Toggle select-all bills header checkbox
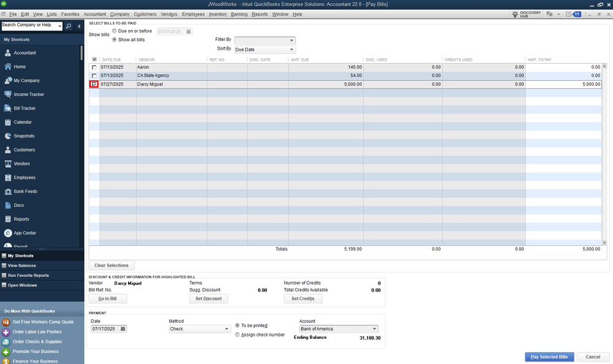Viewport: 613px width, 364px height. tap(94, 59)
